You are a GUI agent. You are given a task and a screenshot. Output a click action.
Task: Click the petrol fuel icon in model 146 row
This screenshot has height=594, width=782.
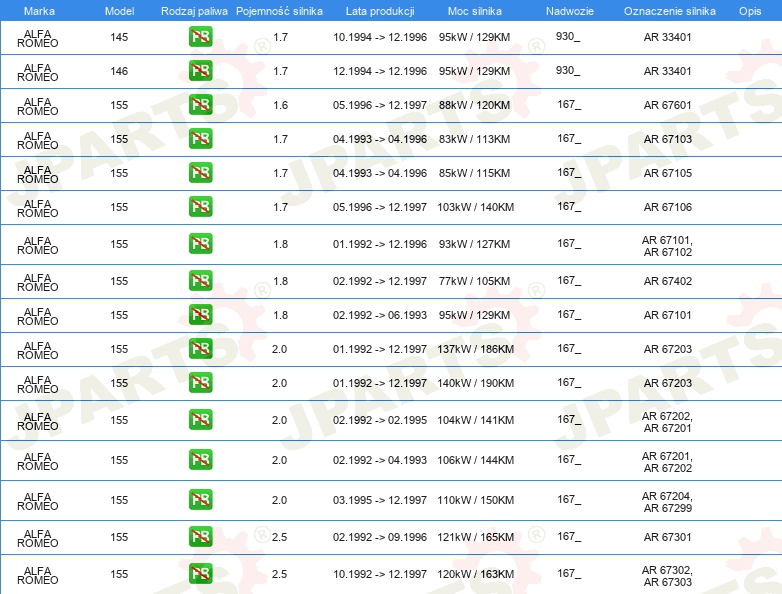point(200,70)
